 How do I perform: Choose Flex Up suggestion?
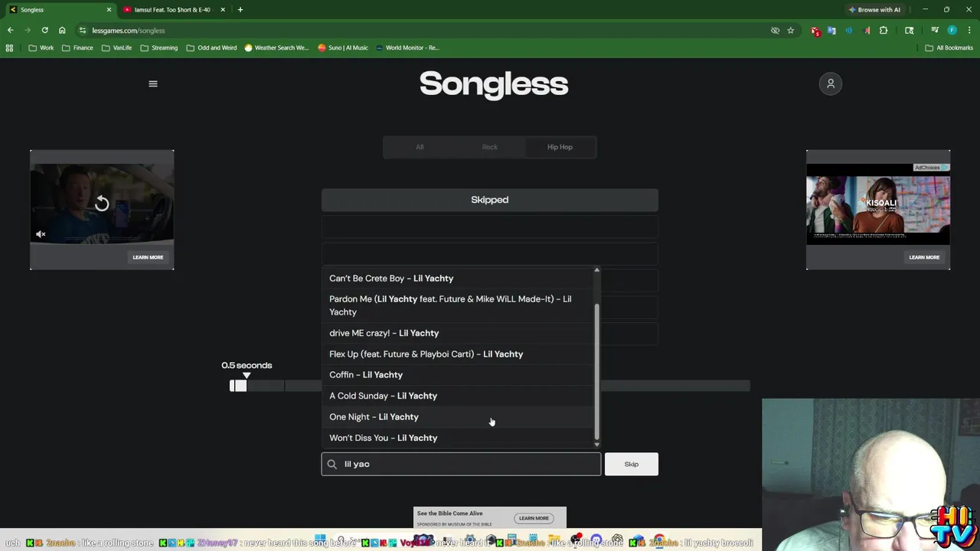click(x=457, y=354)
